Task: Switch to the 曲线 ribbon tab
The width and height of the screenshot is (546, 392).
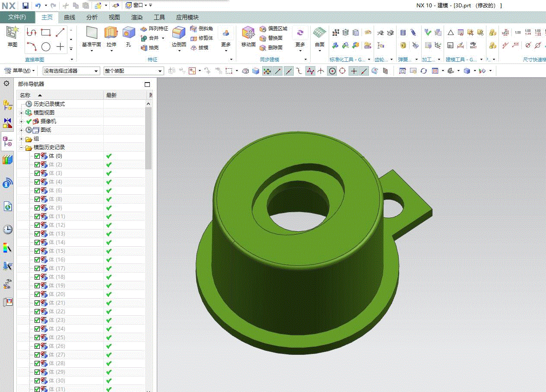Action: tap(70, 17)
